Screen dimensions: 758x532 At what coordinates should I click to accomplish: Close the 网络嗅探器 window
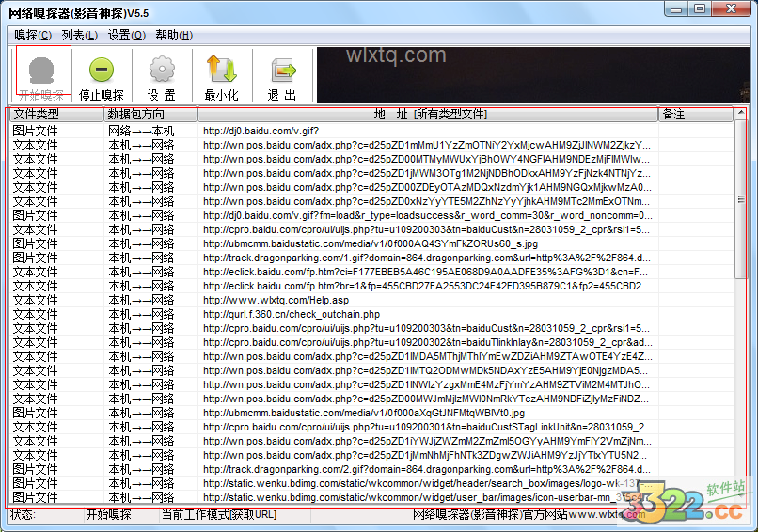(x=731, y=8)
